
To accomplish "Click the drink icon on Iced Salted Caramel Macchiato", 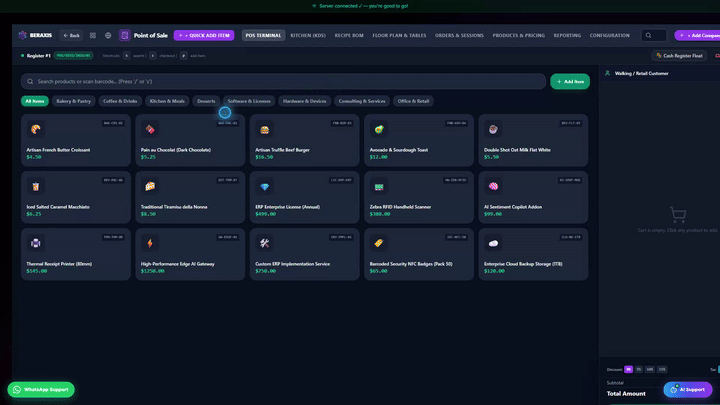I will (35, 186).
